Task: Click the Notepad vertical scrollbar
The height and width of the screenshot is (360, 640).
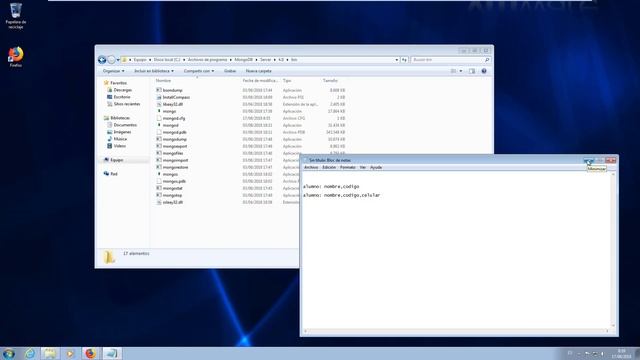Action: (x=613, y=249)
